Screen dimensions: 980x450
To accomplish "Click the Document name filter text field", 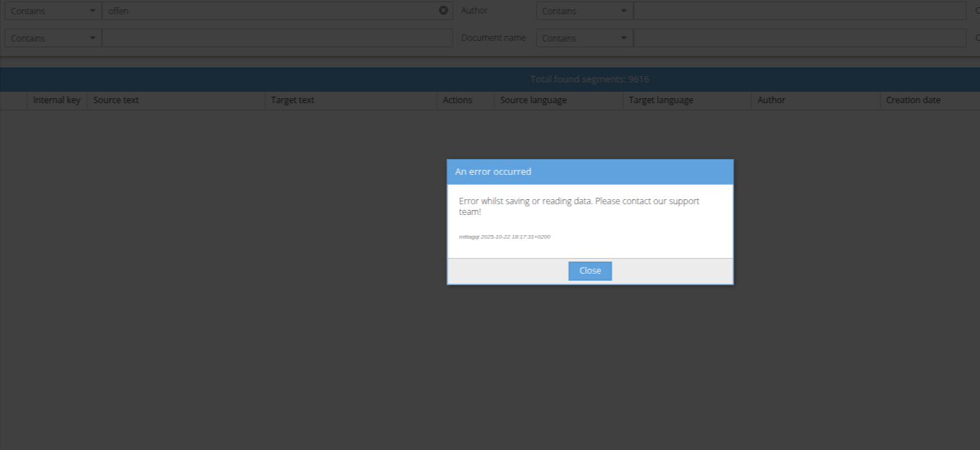I will pyautogui.click(x=799, y=38).
